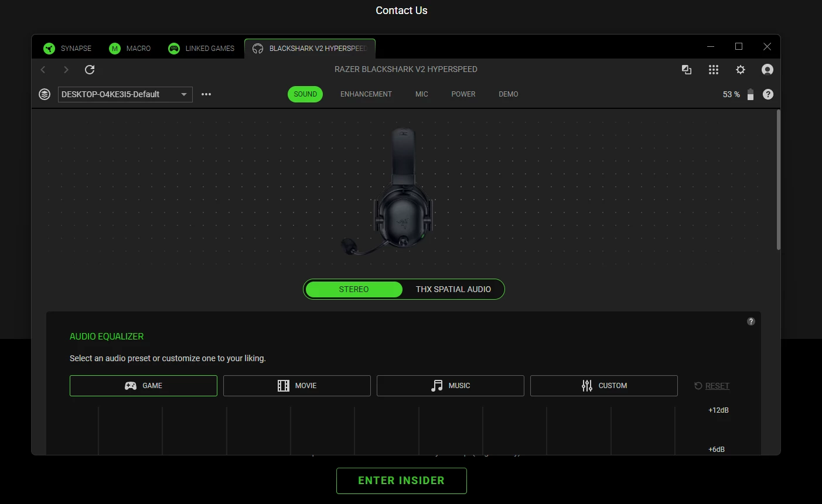Close the Synapse window
Screen dimensions: 822x504
coord(767,46)
